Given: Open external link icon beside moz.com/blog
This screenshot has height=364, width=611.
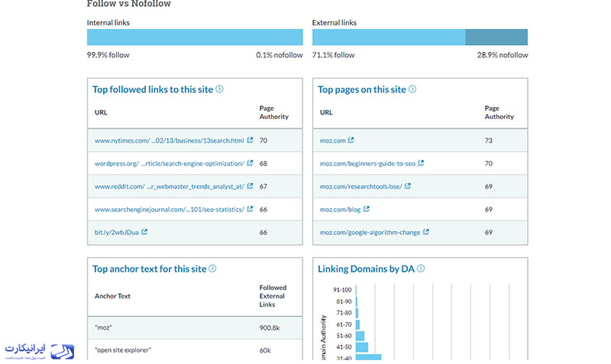Looking at the screenshot, I should (x=367, y=209).
